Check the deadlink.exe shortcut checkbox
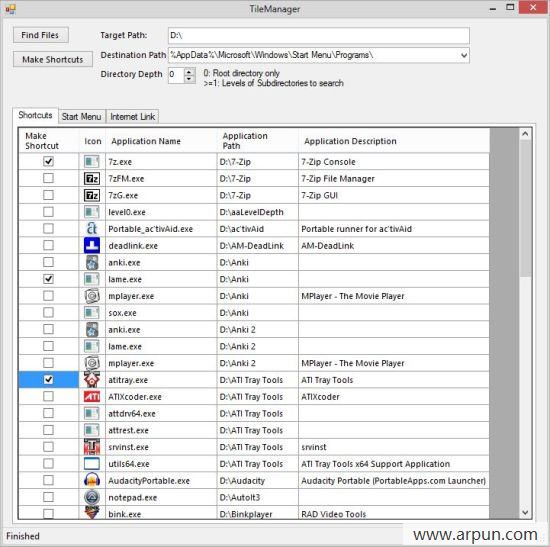 tap(48, 245)
